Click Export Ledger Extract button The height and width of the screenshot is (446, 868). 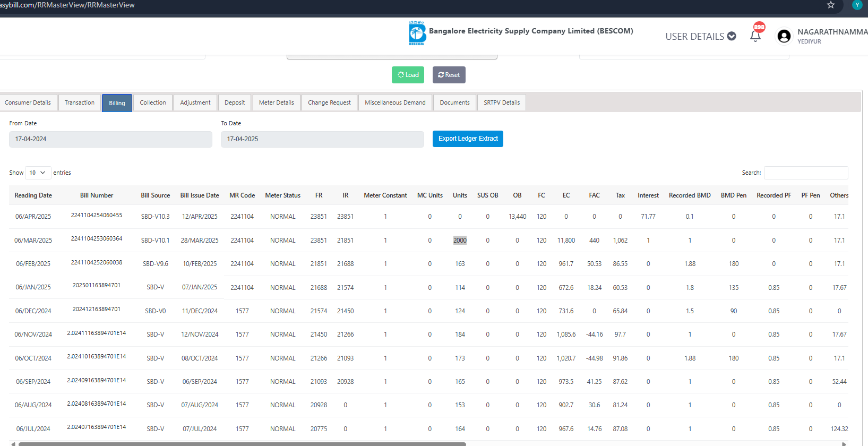pos(468,139)
